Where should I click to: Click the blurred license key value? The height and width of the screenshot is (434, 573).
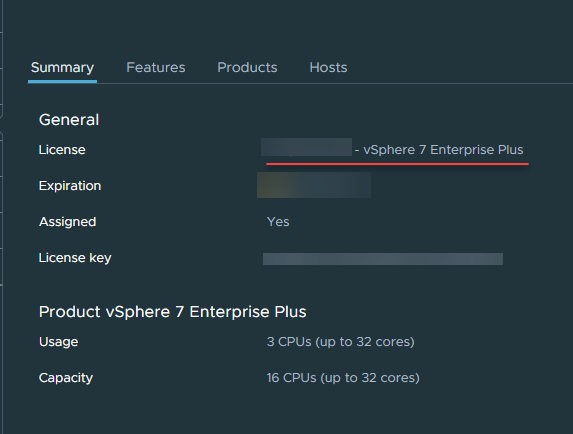(383, 259)
